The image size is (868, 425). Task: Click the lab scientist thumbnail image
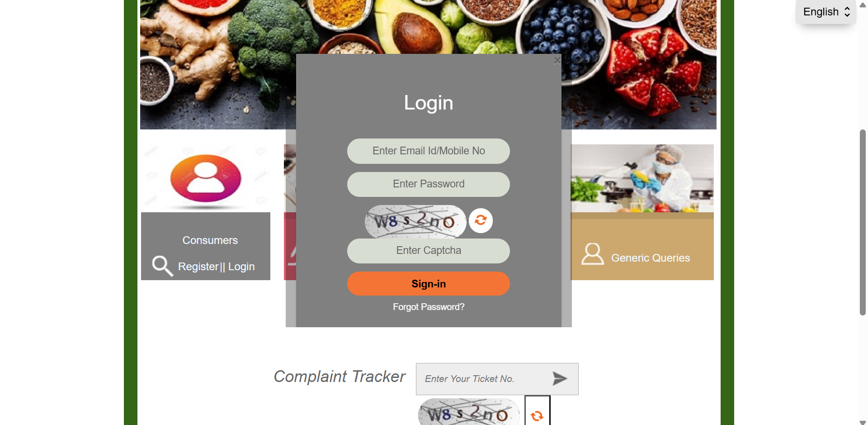pos(642,178)
